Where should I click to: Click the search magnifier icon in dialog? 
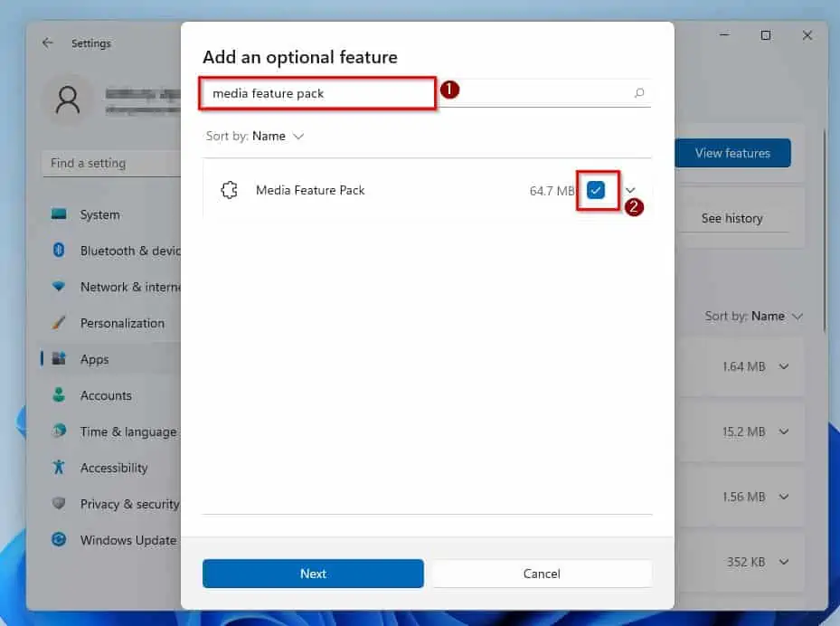(x=638, y=93)
